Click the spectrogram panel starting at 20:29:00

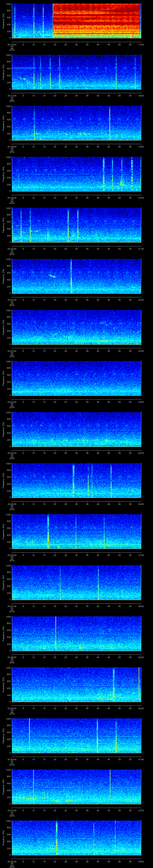76,685
